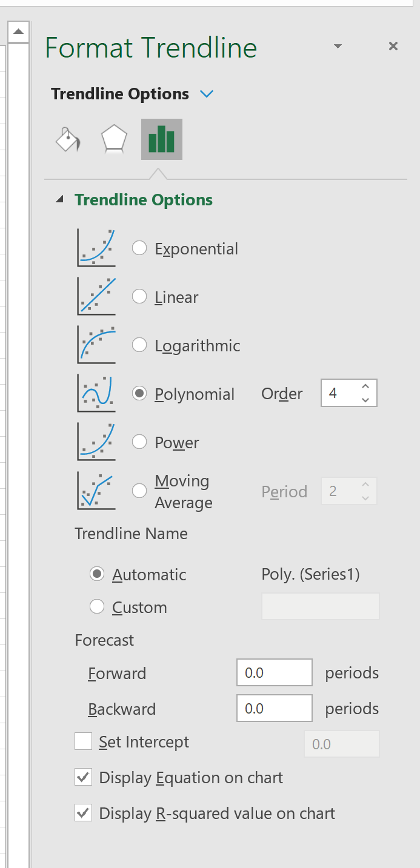This screenshot has width=420, height=868.
Task: Click the Polynomial trendline preview thumbnail
Action: point(96,393)
